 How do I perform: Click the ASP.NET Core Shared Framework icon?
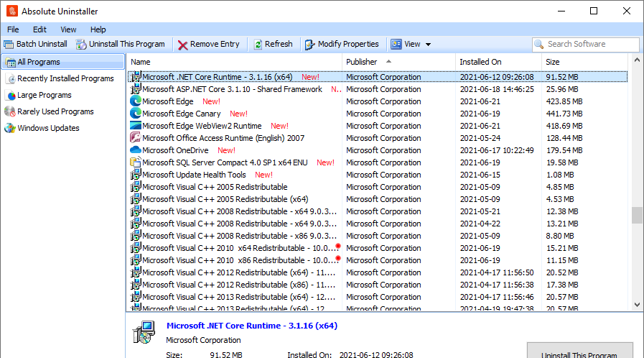pyautogui.click(x=136, y=88)
